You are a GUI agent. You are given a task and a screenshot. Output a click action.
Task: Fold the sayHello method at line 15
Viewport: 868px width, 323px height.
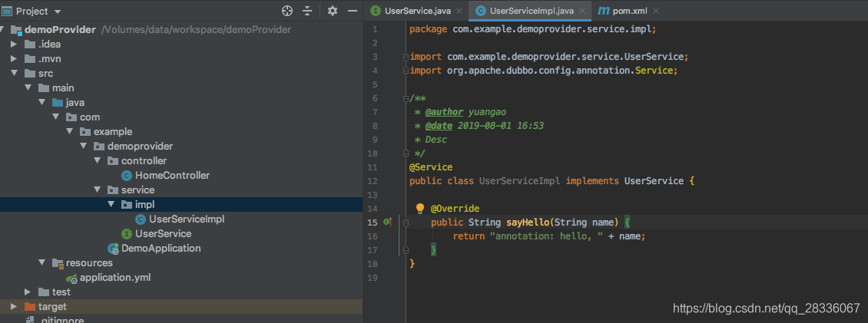tap(406, 222)
